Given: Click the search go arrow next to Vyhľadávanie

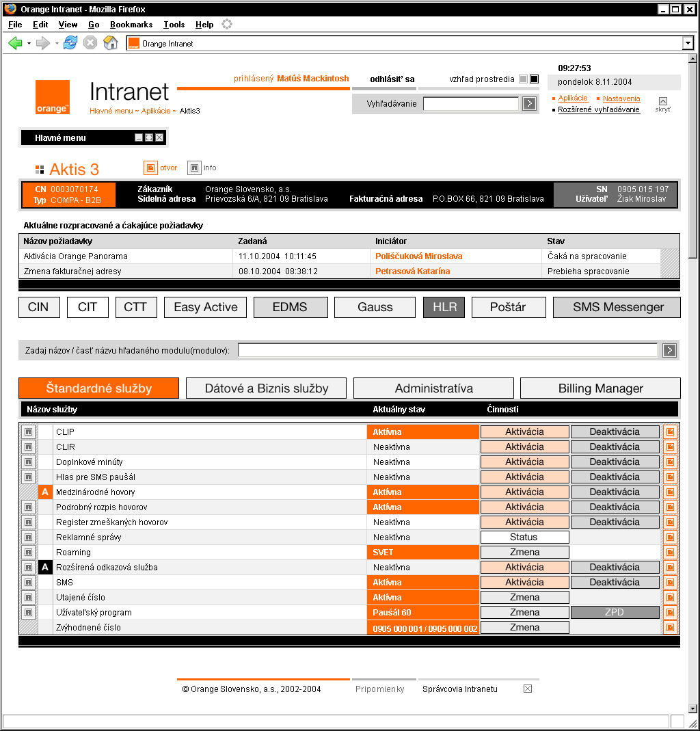Looking at the screenshot, I should coord(529,103).
